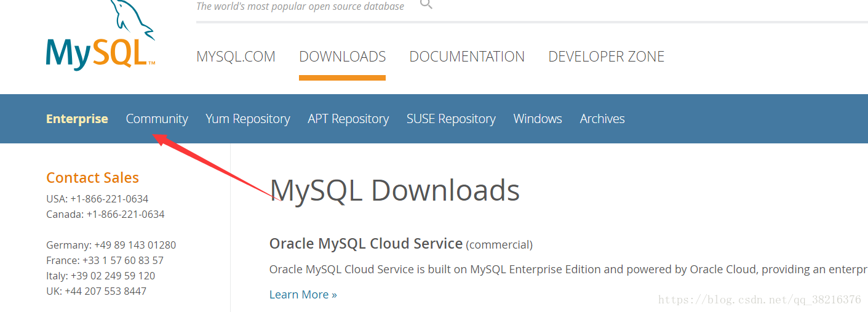Click the France: +33 1 57 60 83 57 line
868x312 pixels.
pyautogui.click(x=105, y=260)
